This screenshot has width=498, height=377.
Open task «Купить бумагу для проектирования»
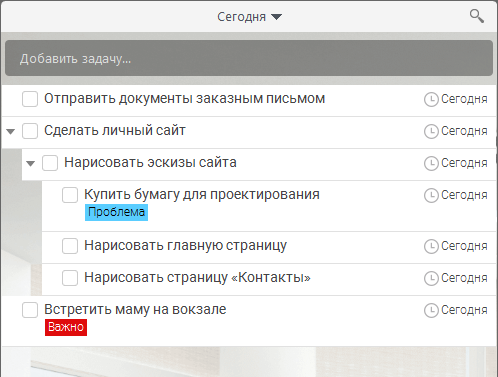pyautogui.click(x=202, y=194)
